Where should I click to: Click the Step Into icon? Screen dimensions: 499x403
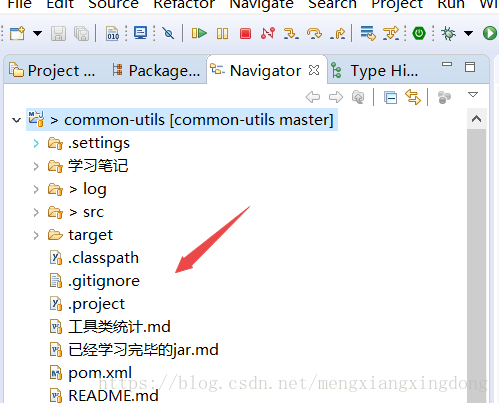pyautogui.click(x=291, y=33)
